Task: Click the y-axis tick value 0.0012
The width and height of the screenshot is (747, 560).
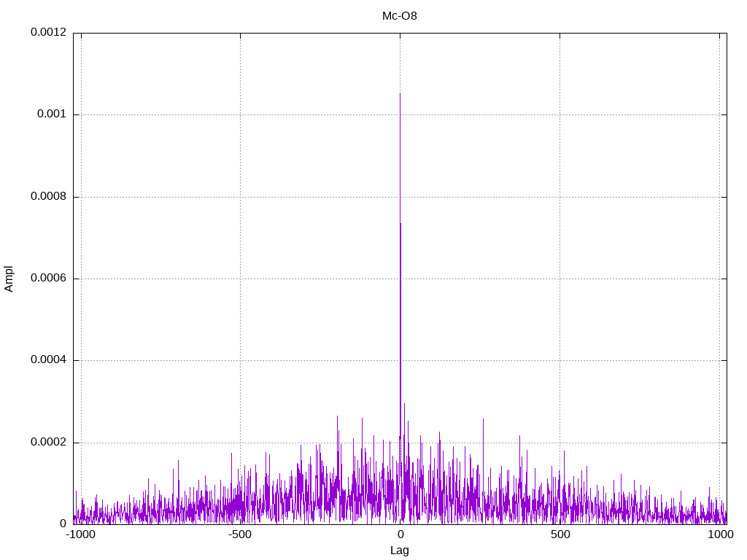Action: (49, 32)
